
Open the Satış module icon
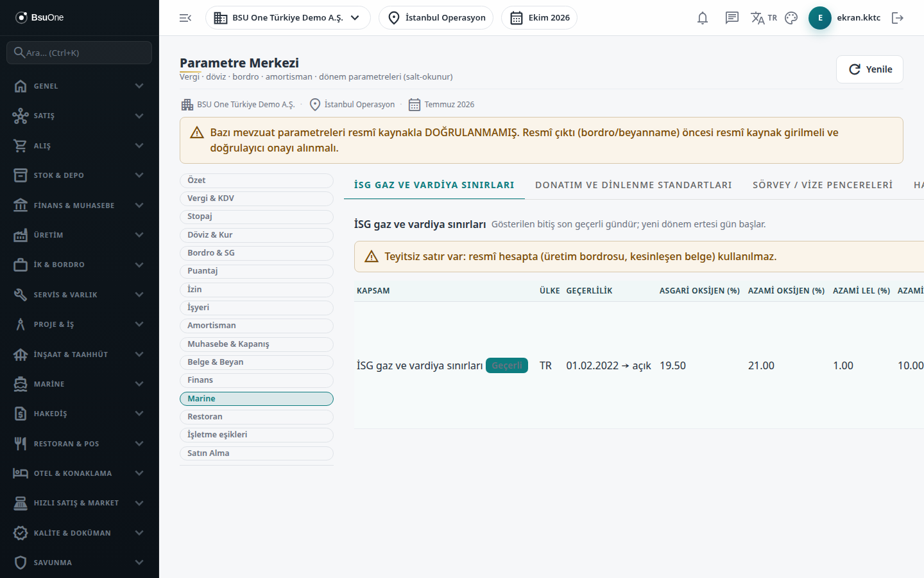(21, 116)
